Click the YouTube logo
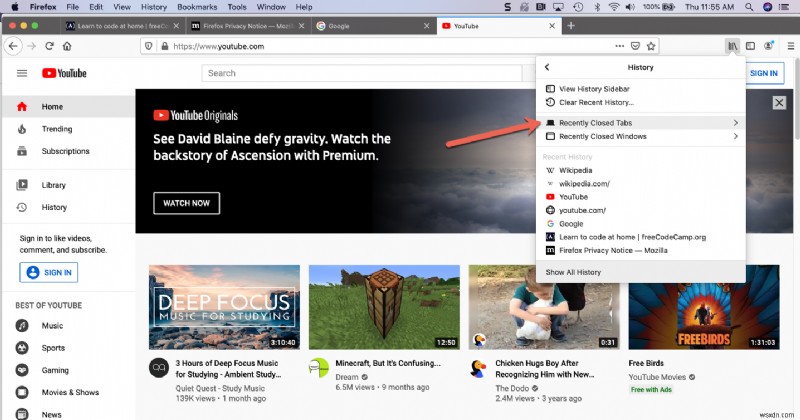 tap(64, 73)
